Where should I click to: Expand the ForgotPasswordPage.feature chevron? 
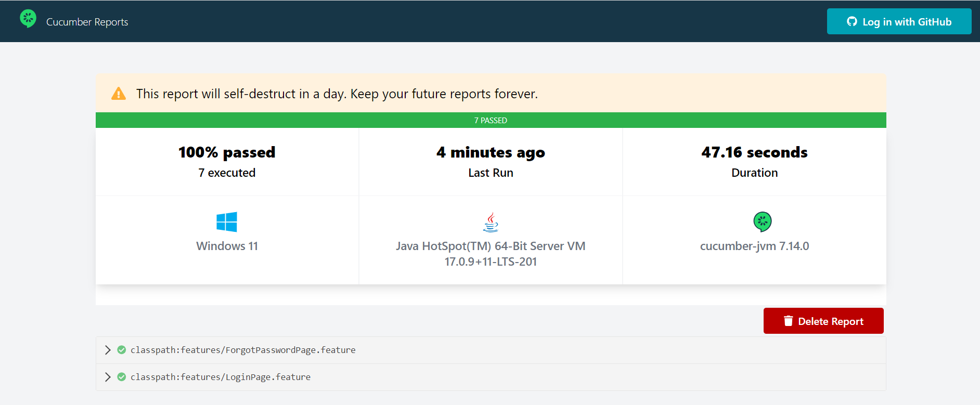point(108,350)
